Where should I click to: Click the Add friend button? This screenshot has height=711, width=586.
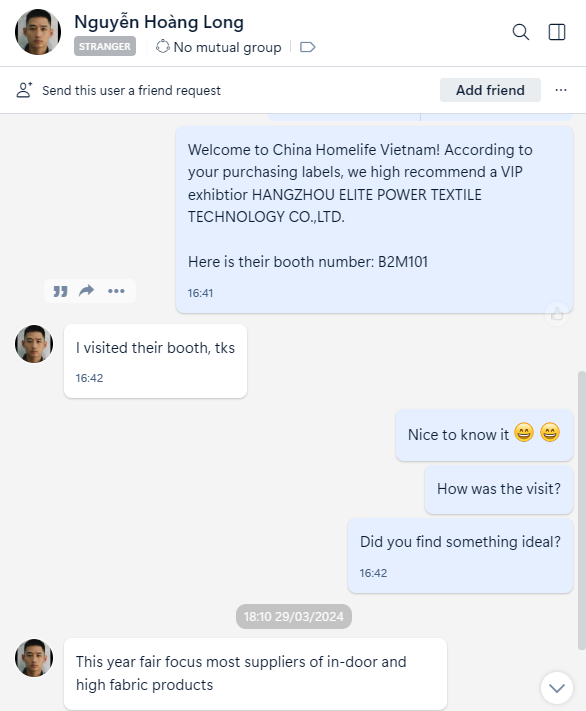(x=490, y=90)
